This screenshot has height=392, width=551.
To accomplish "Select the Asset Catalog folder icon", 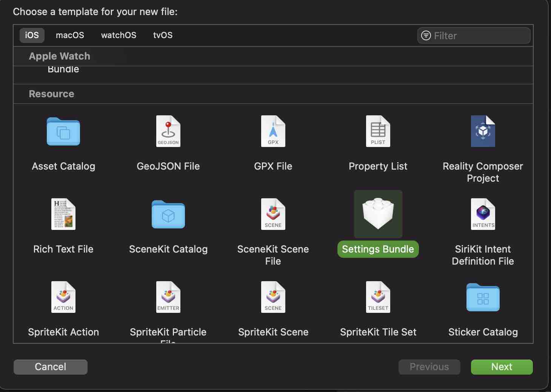I will (x=63, y=131).
